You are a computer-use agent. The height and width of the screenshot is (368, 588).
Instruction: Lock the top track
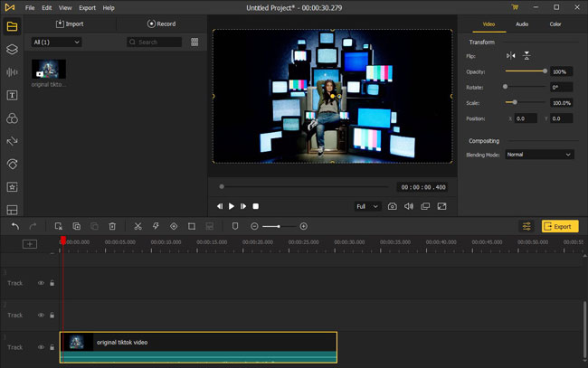coord(52,283)
